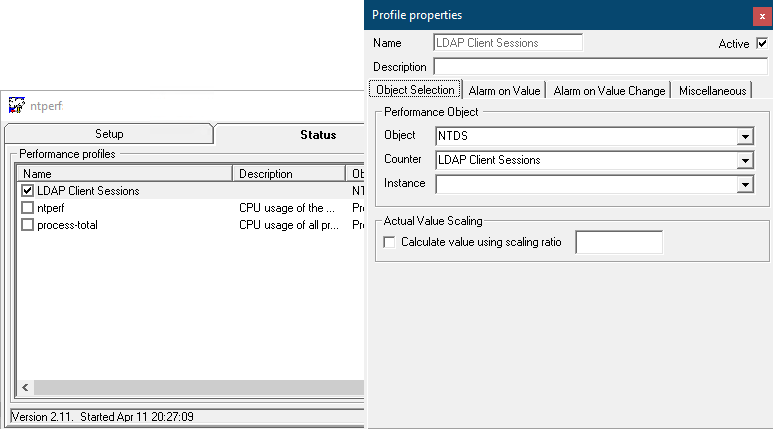
Task: Open the Alarm on Value Change tab
Action: 609,91
